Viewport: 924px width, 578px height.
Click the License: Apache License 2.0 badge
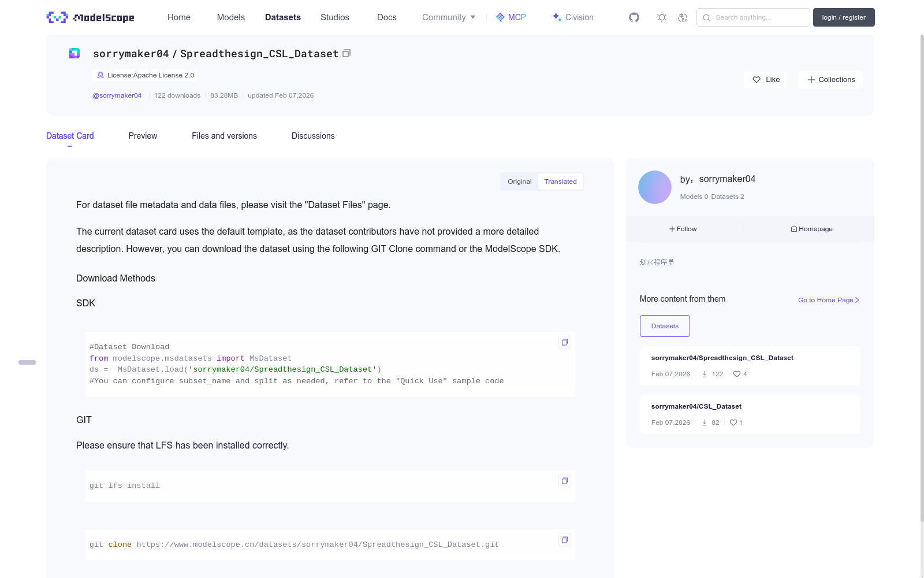144,75
